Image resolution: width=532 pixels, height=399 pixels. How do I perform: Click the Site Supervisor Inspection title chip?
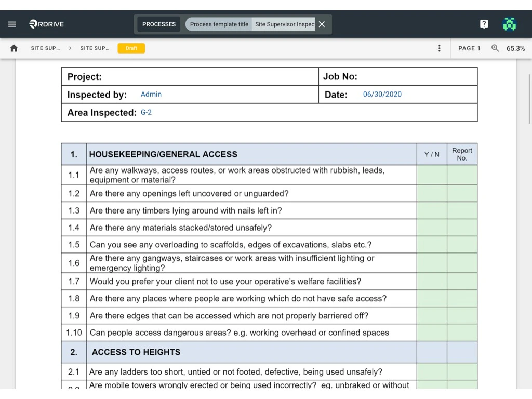284,24
